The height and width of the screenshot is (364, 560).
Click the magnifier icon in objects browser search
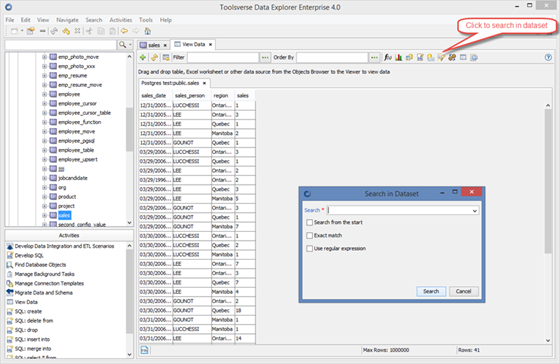(122, 45)
